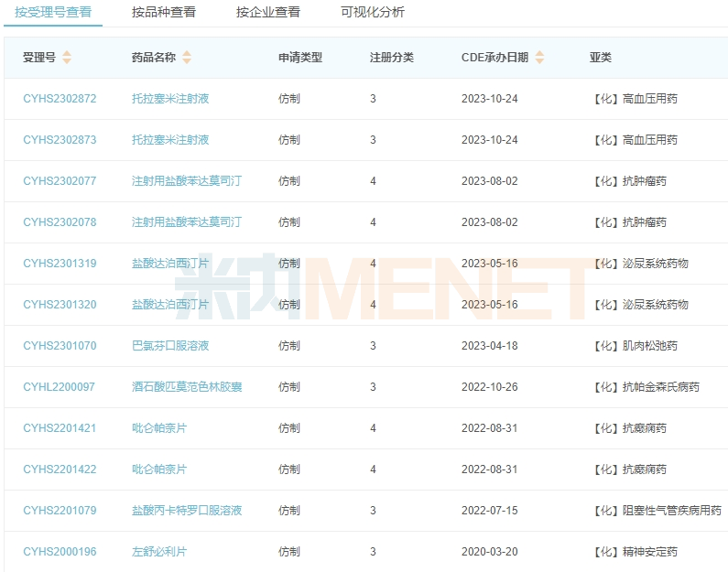This screenshot has height=572, width=728.
Task: Open acceptance number CYHS2302872 link
Action: (60, 99)
